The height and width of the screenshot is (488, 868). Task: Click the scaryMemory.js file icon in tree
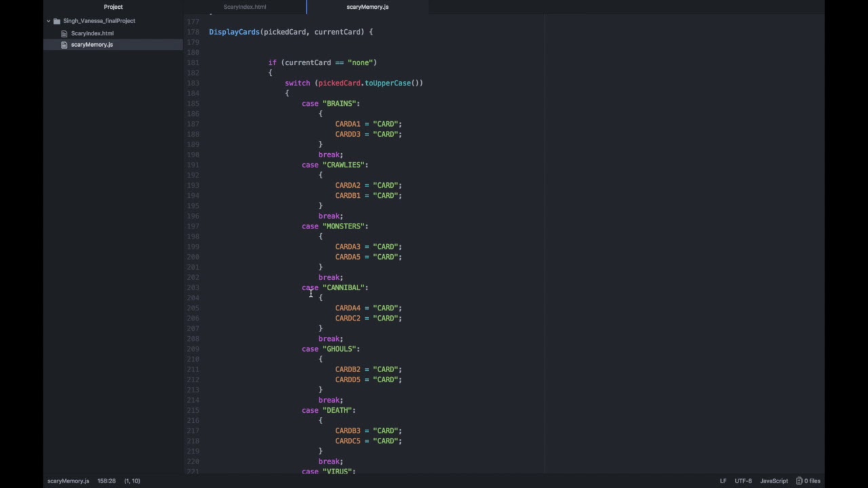pos(64,45)
